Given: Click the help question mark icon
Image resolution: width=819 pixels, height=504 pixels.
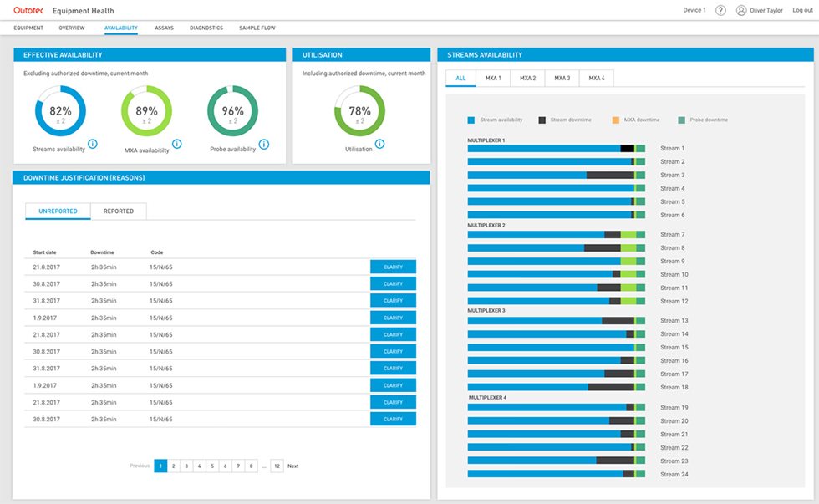Looking at the screenshot, I should [720, 10].
